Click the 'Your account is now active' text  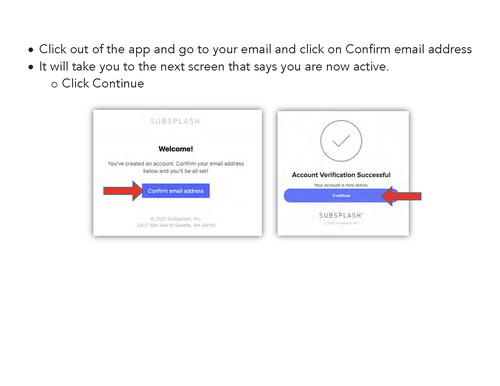[x=341, y=185]
